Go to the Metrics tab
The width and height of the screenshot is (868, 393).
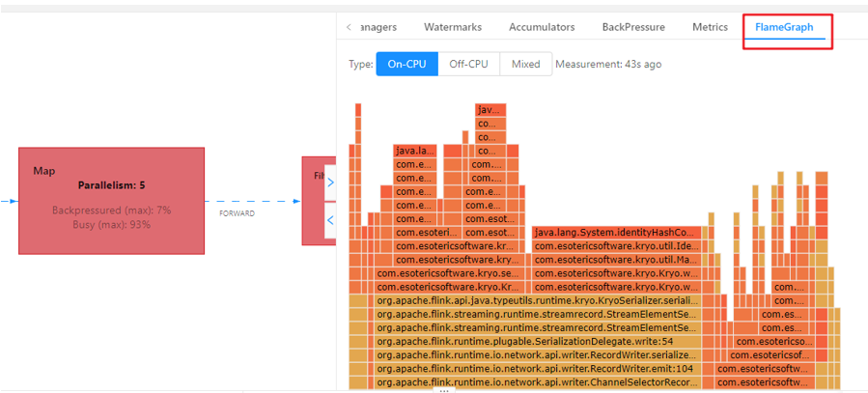pos(710,27)
